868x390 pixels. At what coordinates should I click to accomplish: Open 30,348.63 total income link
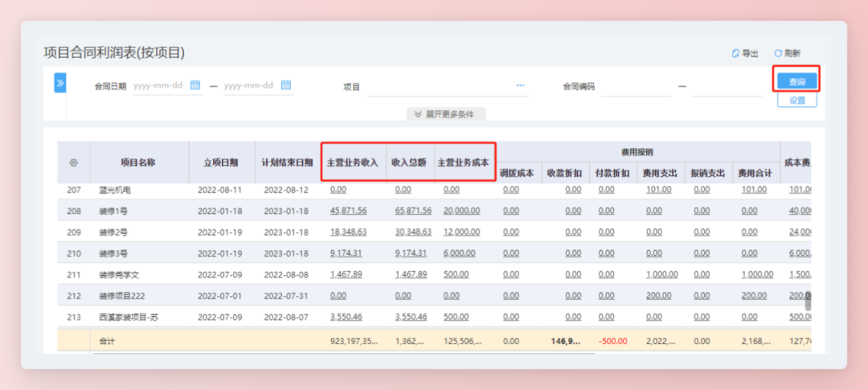[x=413, y=232]
